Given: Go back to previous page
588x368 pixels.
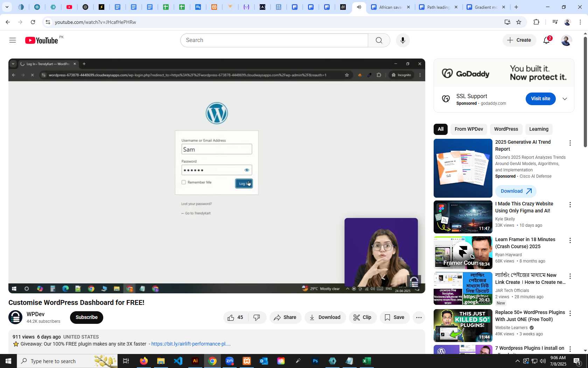Looking at the screenshot, I should point(8,22).
